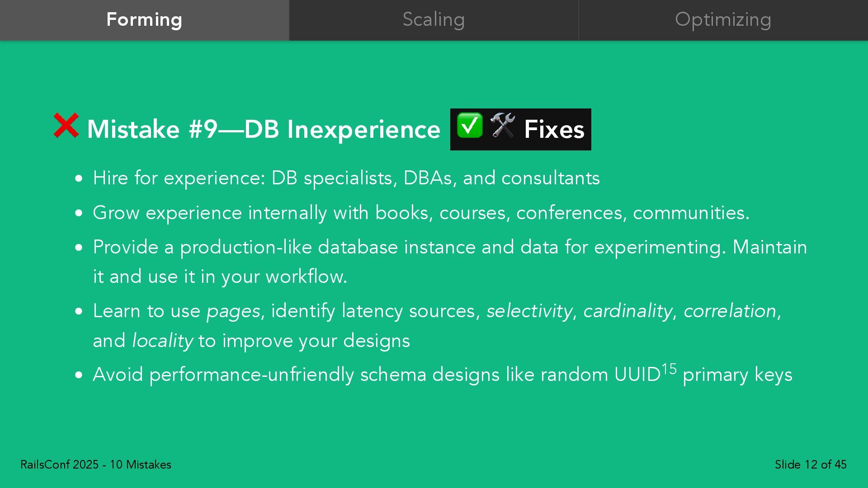868x488 pixels.
Task: Click the bullet before Avoid performance-unfriendly
Action: coord(79,375)
